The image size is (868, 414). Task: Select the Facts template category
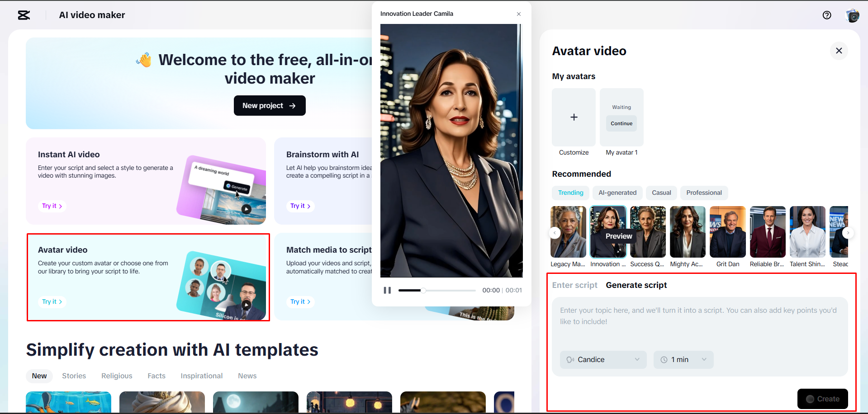tap(156, 376)
